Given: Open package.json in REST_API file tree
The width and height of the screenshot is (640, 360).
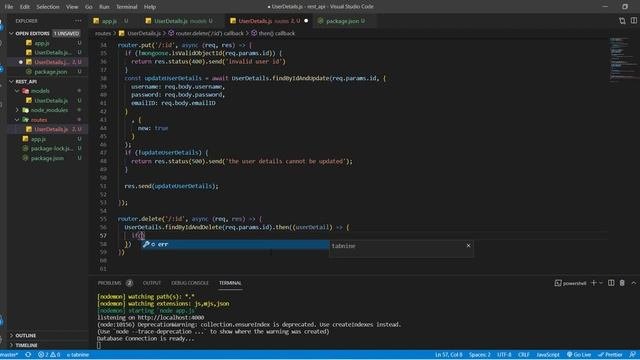Looking at the screenshot, I should 48,158.
